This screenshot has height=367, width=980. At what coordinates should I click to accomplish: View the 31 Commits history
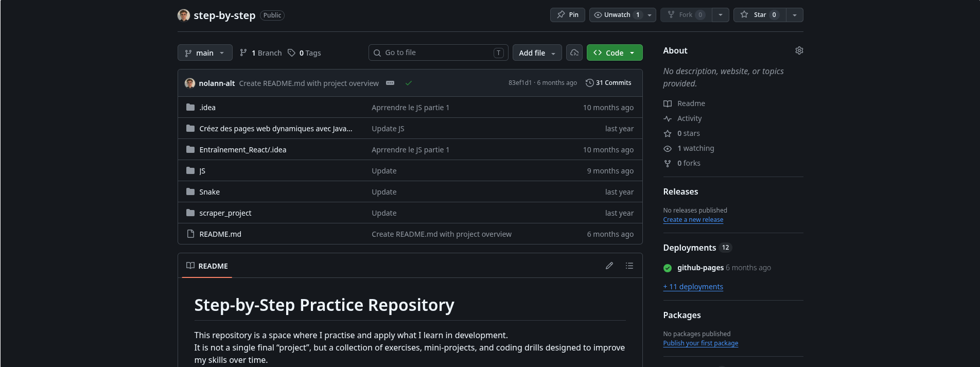[x=608, y=83]
